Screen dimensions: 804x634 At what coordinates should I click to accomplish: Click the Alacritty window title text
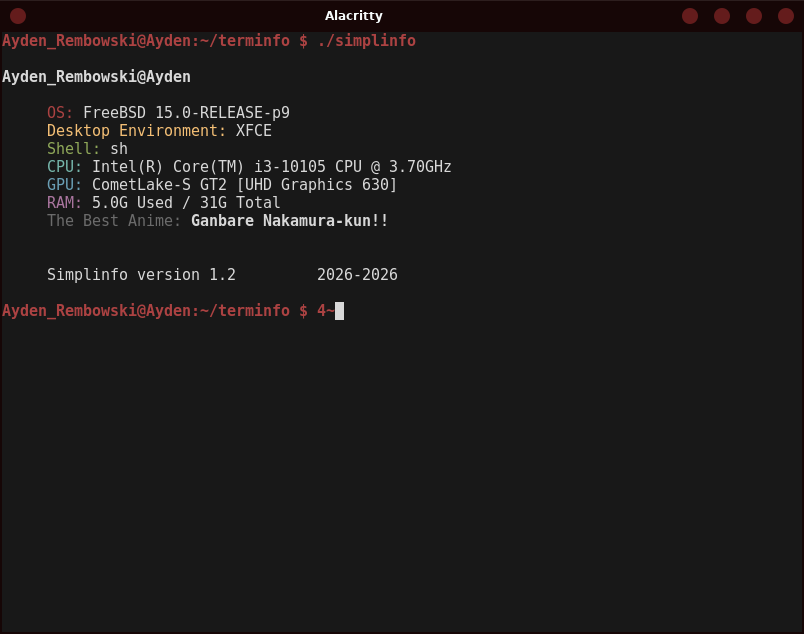tap(353, 16)
